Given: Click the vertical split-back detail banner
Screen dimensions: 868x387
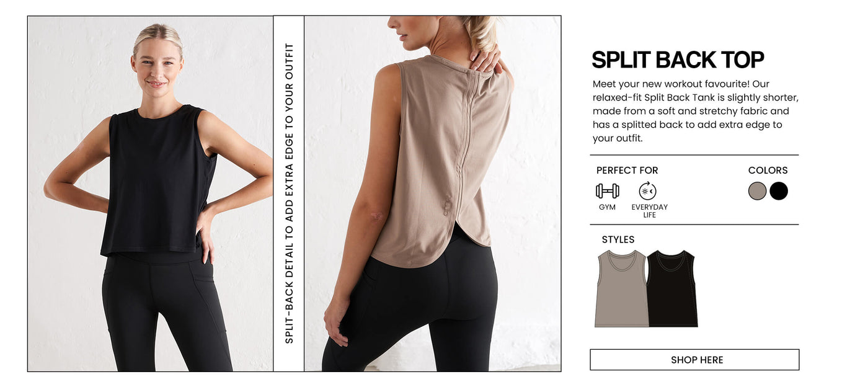Looking at the screenshot, I should click(x=289, y=193).
